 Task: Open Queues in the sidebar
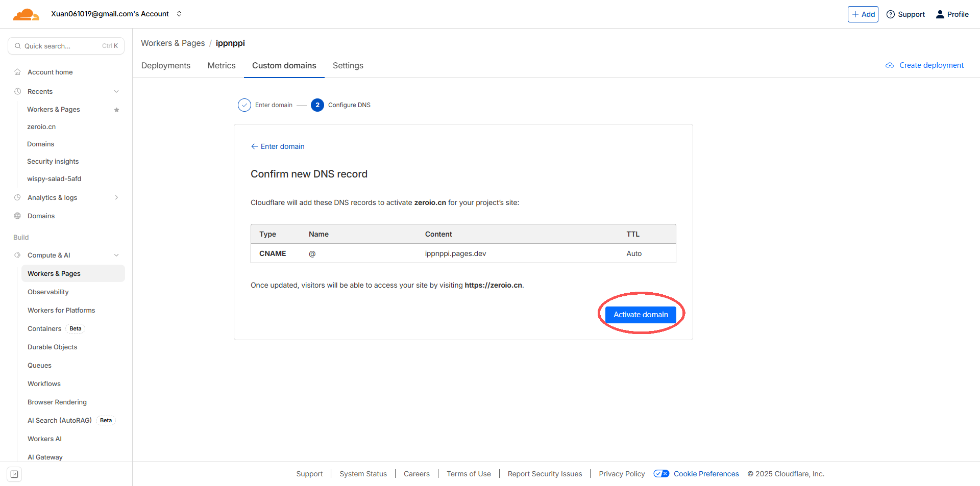40,365
